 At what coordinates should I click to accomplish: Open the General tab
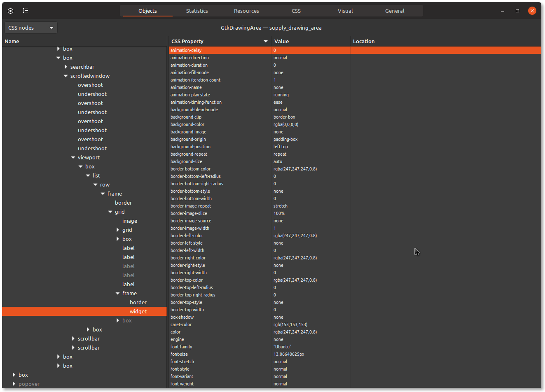tap(394, 11)
